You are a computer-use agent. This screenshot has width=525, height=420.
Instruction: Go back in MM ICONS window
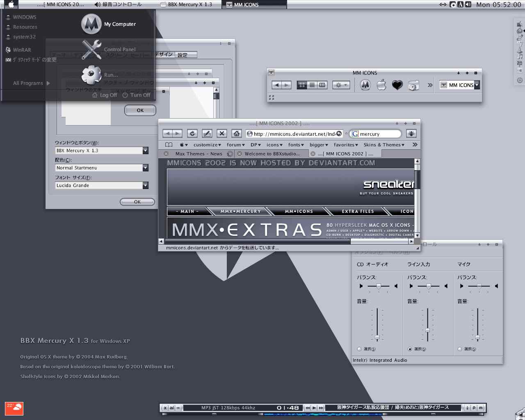(276, 85)
